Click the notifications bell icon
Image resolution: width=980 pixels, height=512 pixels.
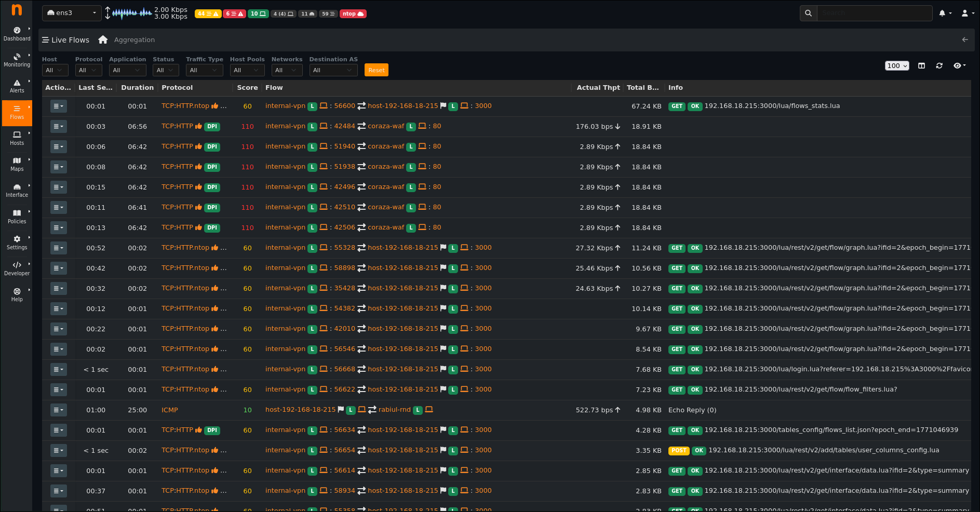click(942, 14)
